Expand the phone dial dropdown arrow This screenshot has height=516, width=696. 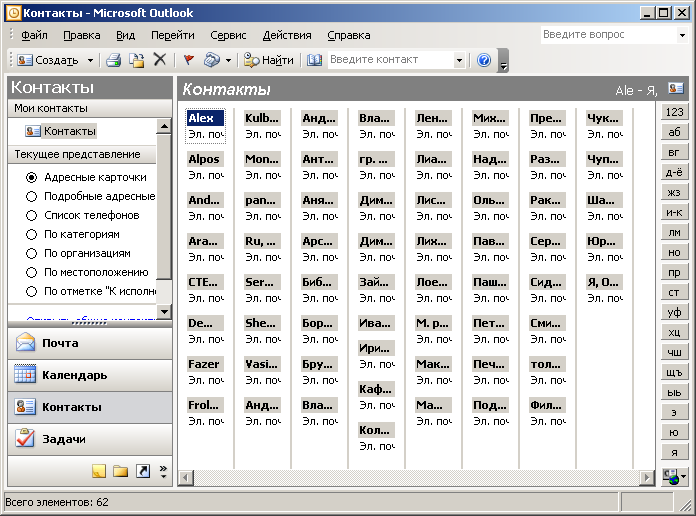click(228, 60)
